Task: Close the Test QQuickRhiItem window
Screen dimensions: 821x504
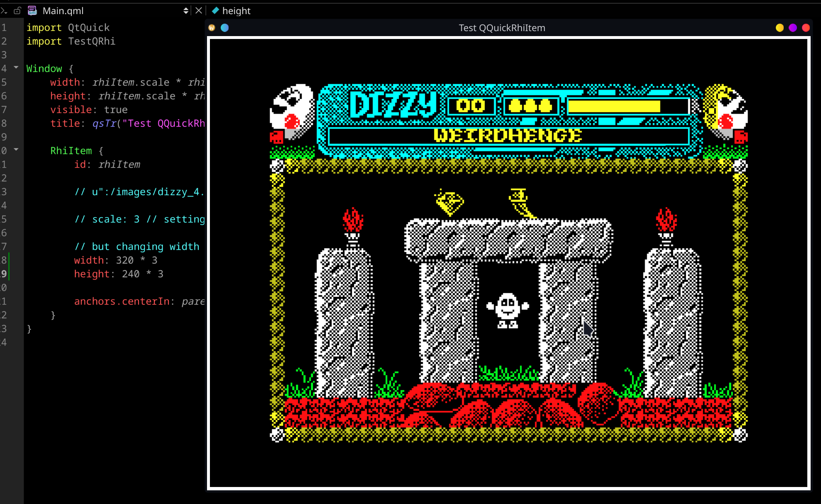Action: click(x=806, y=28)
